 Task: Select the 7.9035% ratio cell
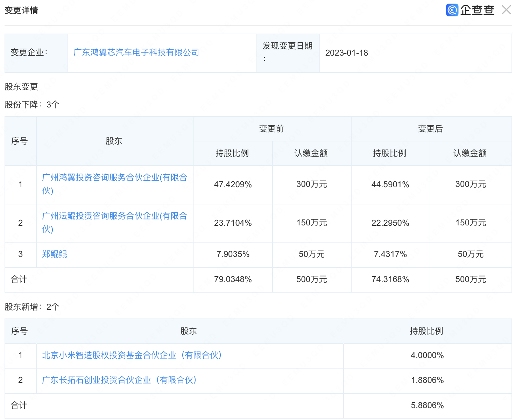click(233, 254)
